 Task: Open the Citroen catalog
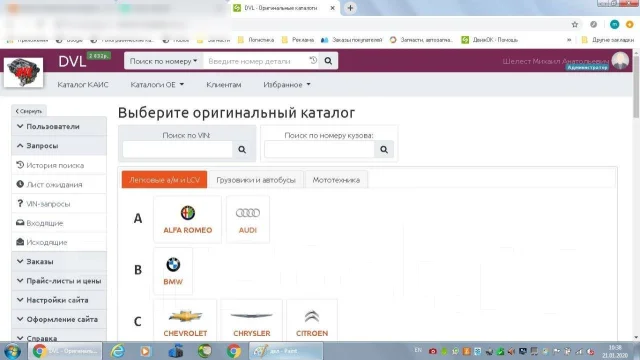312,321
